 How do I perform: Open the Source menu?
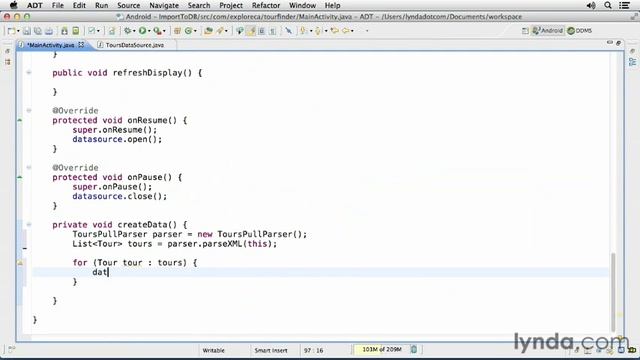[x=129, y=5]
